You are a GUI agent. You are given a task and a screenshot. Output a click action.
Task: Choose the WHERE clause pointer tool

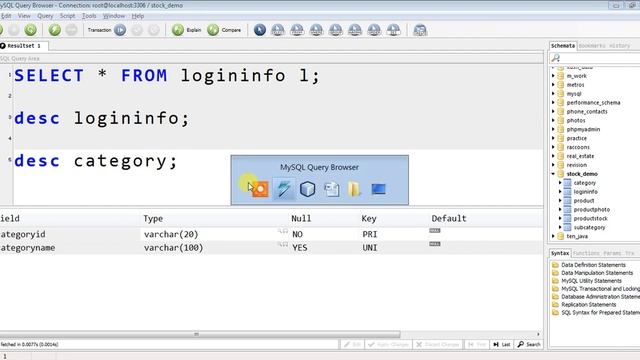pos(316,30)
